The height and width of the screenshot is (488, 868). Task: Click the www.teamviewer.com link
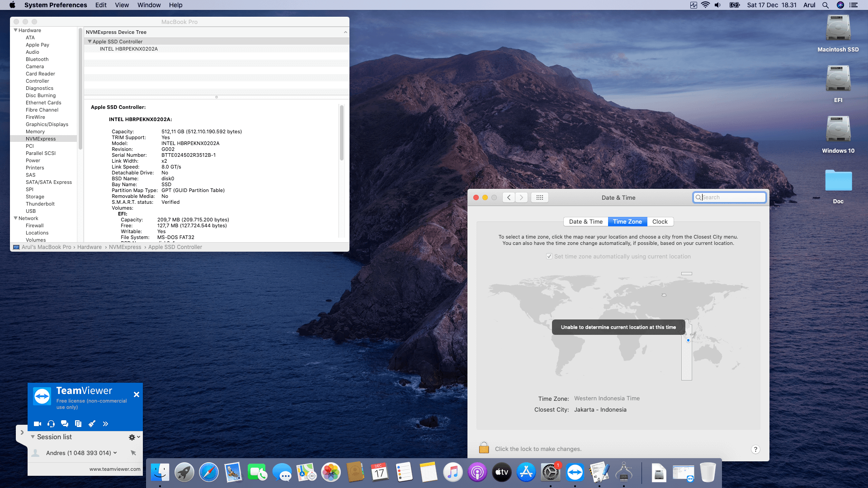[115, 469]
